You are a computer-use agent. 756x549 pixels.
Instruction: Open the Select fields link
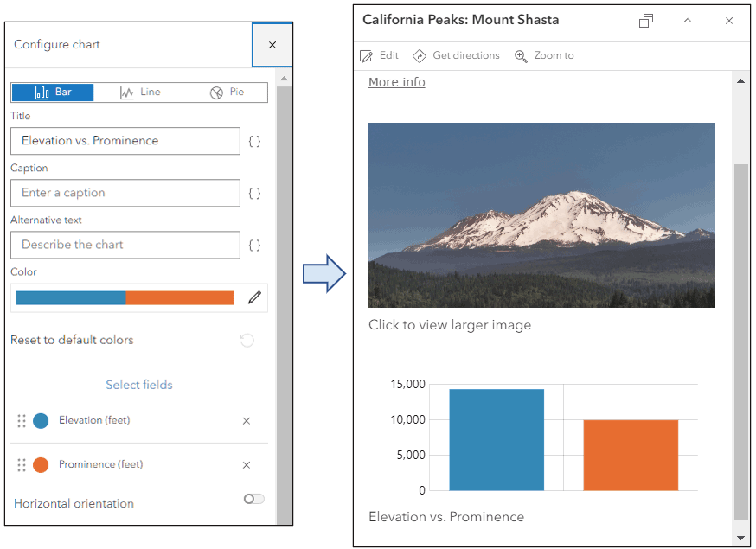pos(139,385)
